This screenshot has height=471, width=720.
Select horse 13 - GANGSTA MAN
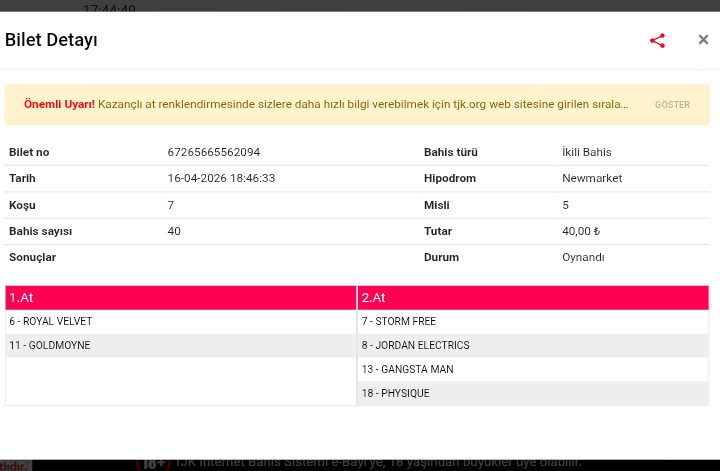click(533, 369)
